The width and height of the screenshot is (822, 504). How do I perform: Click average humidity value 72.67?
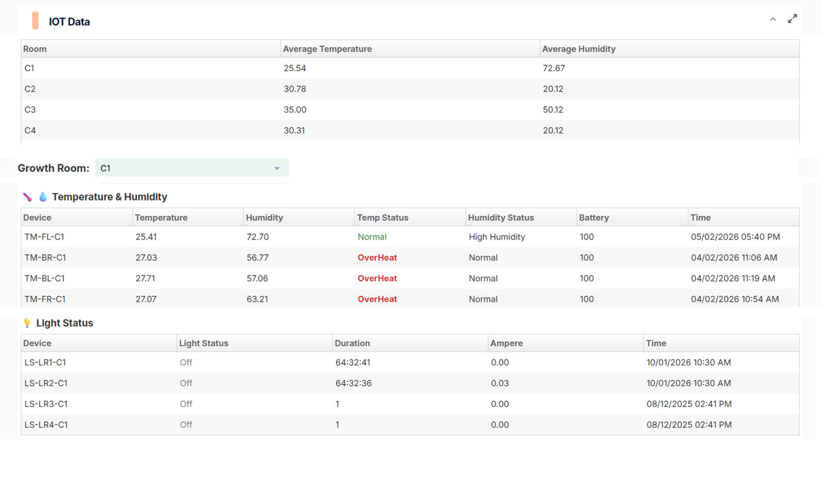[553, 68]
